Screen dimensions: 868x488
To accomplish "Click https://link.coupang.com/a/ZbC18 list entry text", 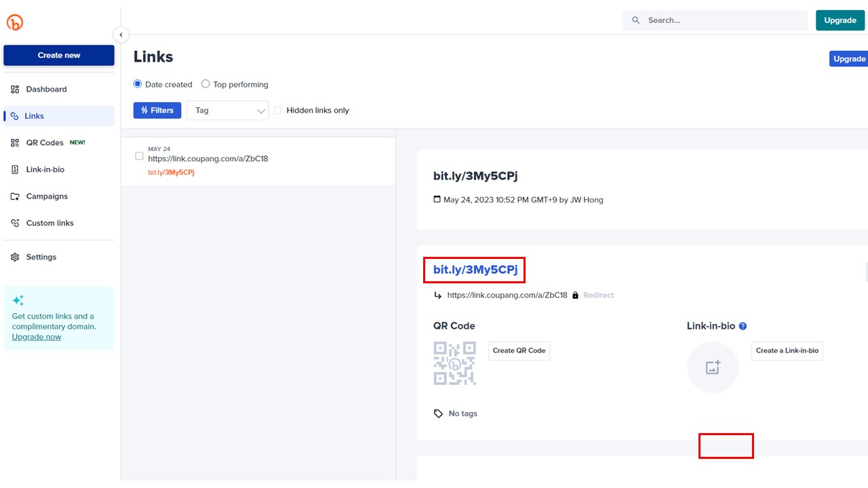I will [x=208, y=159].
